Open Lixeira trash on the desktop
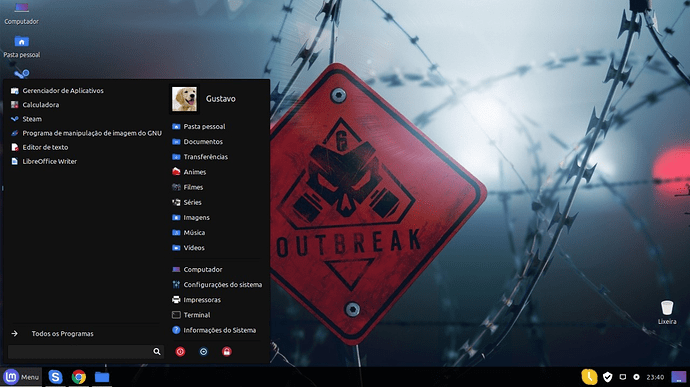Viewport: 690px width, 387px height. (x=667, y=312)
